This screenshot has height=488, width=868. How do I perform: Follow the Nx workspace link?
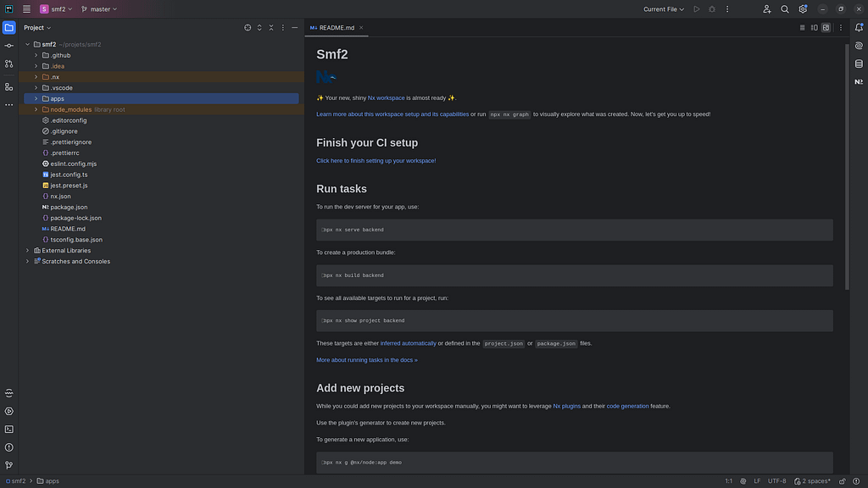386,98
